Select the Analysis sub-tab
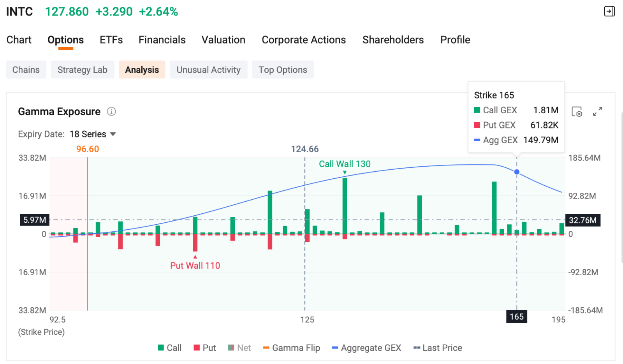Screen dimensions: 623x364 tap(142, 70)
